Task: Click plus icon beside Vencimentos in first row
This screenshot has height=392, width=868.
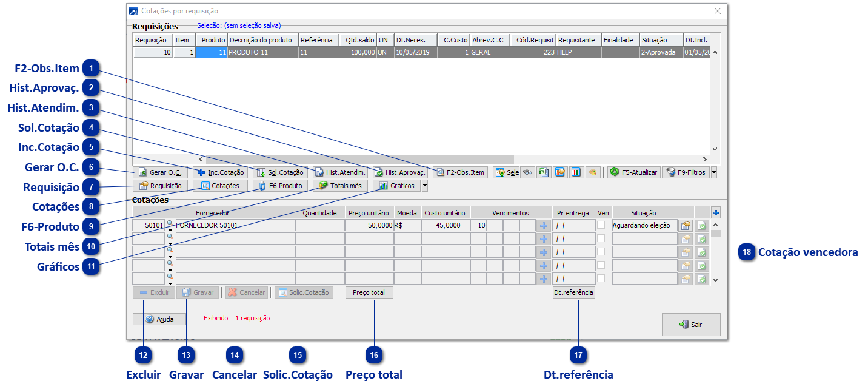Action: (544, 225)
